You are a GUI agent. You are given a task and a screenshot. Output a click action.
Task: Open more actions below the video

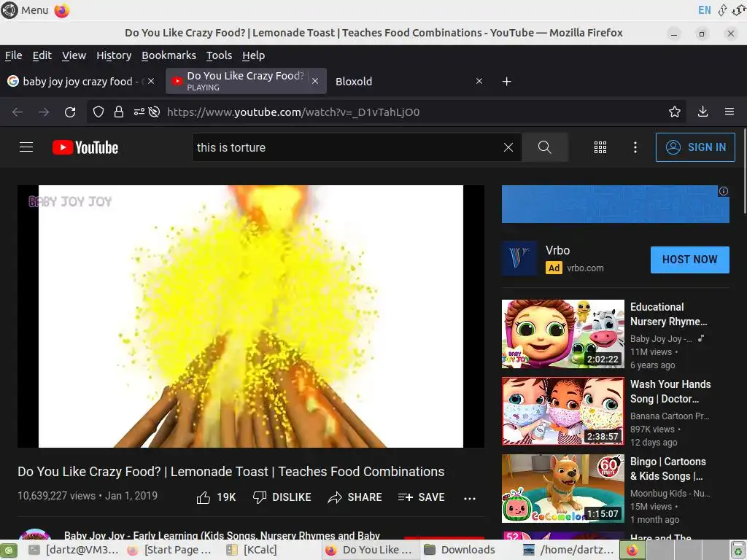[x=470, y=498]
